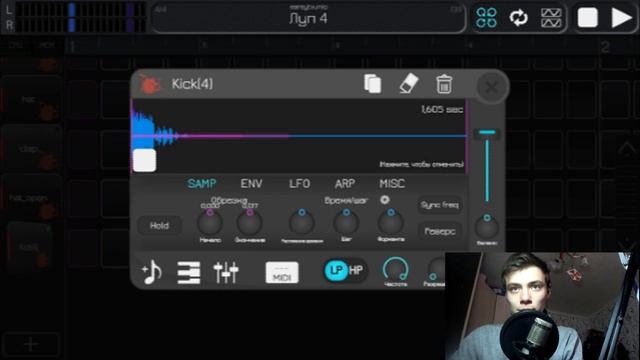This screenshot has width=640, height=360.
Task: Toggle the loop arrows icon
Action: (518, 18)
